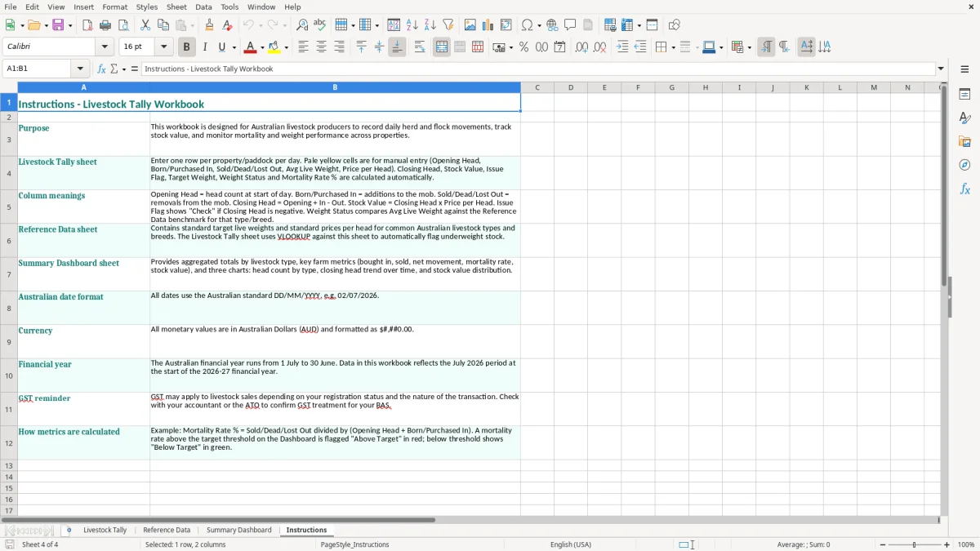Toggle Align Left
The height and width of the screenshot is (551, 980).
(303, 47)
